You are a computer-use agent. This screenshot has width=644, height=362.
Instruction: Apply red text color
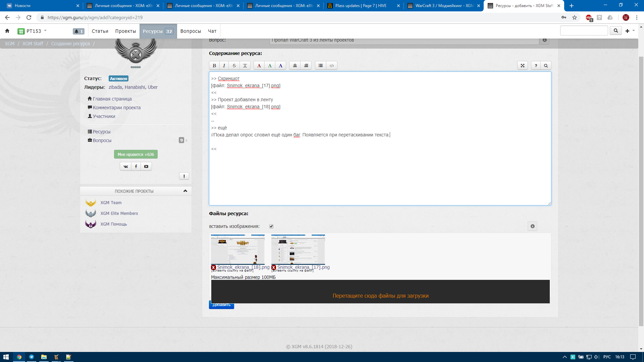pos(259,66)
